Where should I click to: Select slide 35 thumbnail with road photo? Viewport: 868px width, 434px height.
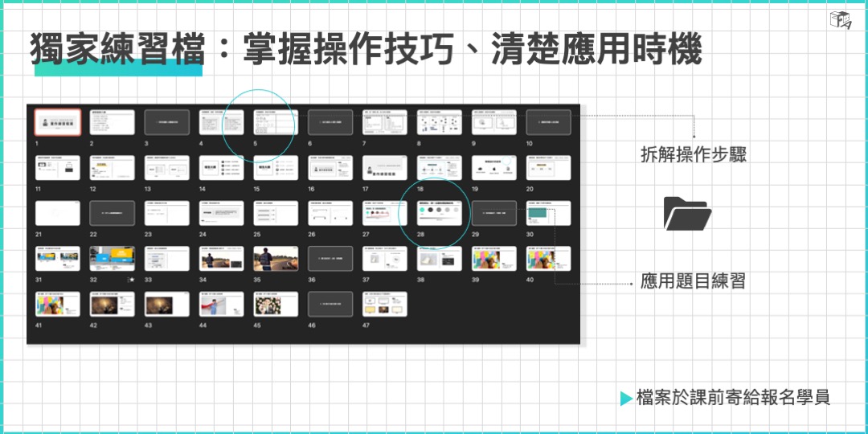click(x=276, y=259)
